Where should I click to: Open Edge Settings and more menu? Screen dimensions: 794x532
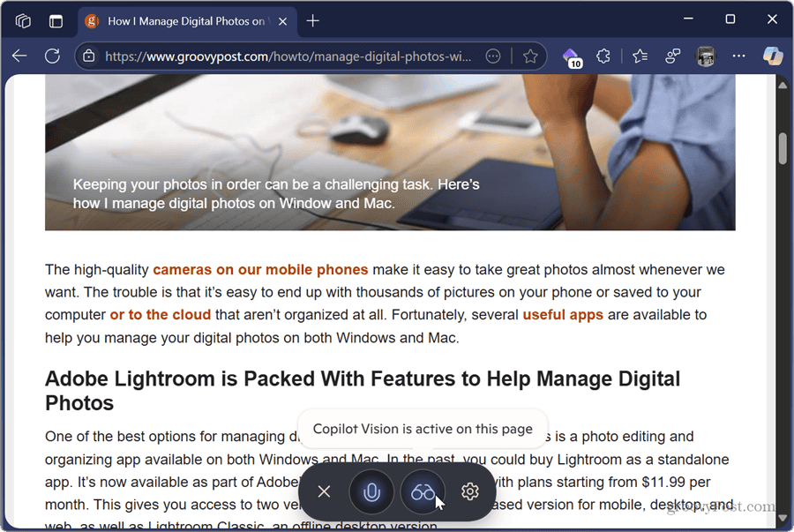click(x=738, y=56)
